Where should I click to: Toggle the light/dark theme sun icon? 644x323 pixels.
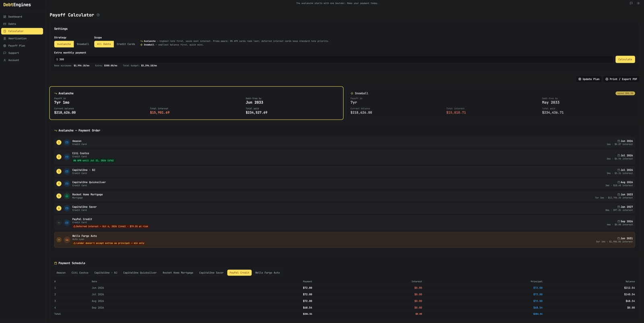tap(638, 3)
